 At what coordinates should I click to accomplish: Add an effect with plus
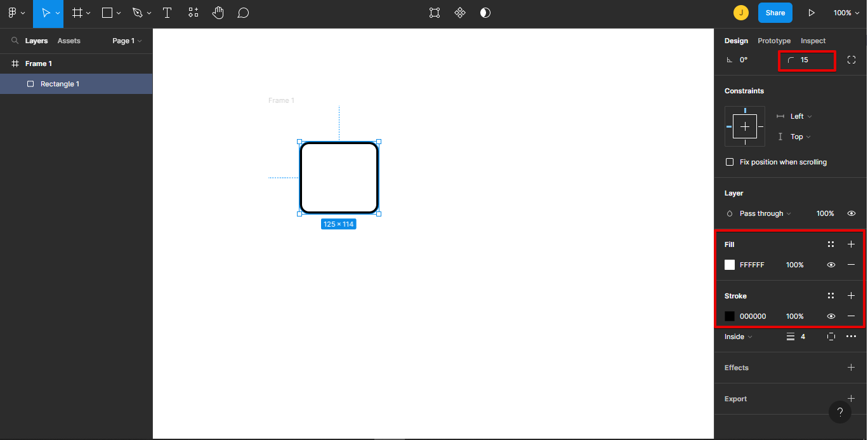851,368
